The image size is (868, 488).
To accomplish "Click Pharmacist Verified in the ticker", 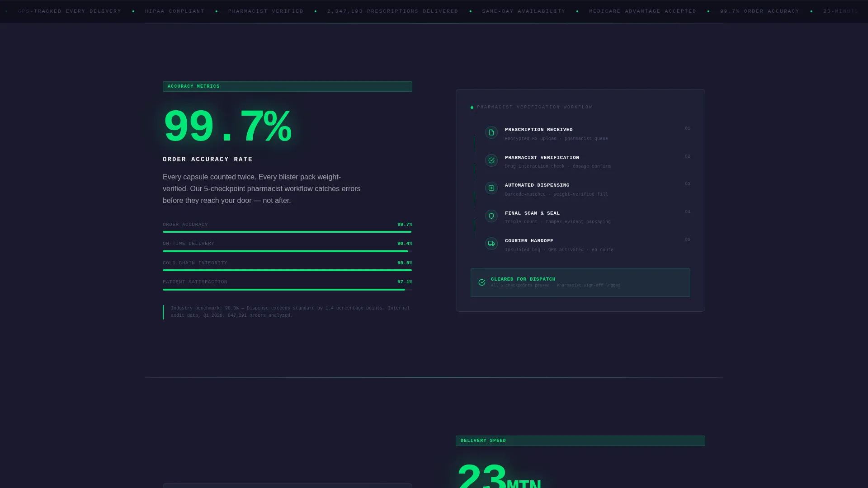I will (266, 11).
